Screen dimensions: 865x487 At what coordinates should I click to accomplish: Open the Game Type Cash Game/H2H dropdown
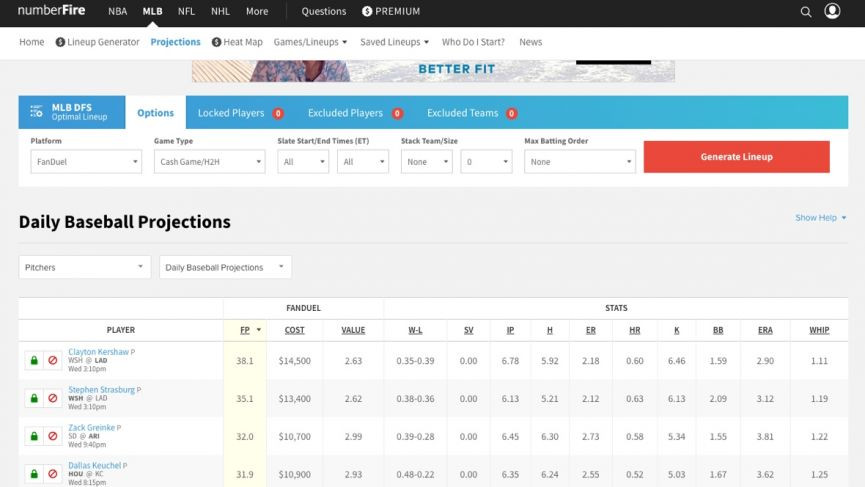pos(210,162)
